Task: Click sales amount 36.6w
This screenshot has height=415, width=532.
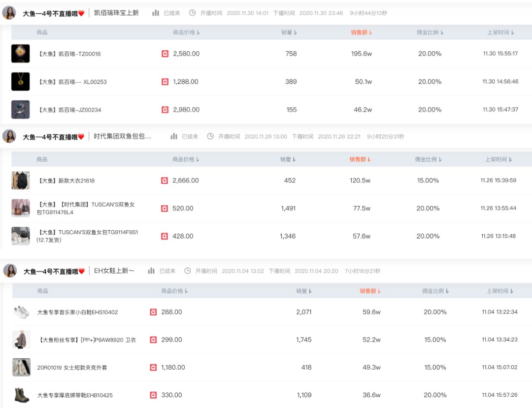Action: click(371, 395)
